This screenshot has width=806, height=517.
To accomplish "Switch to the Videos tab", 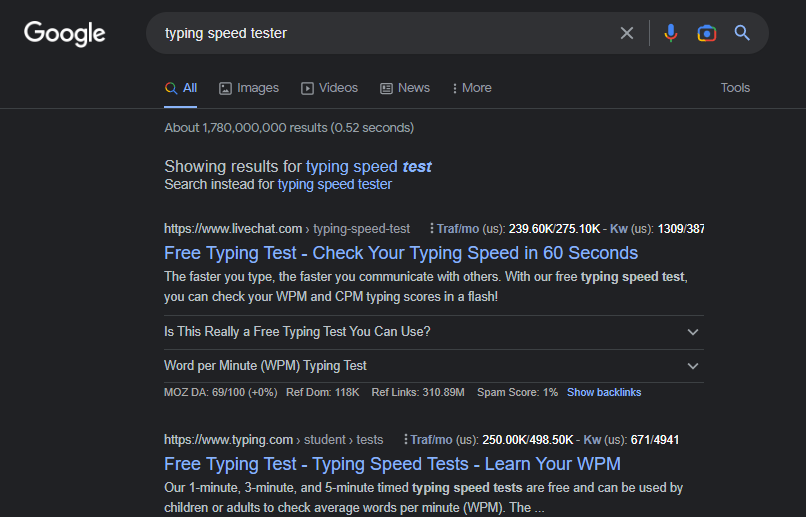I will click(x=329, y=88).
